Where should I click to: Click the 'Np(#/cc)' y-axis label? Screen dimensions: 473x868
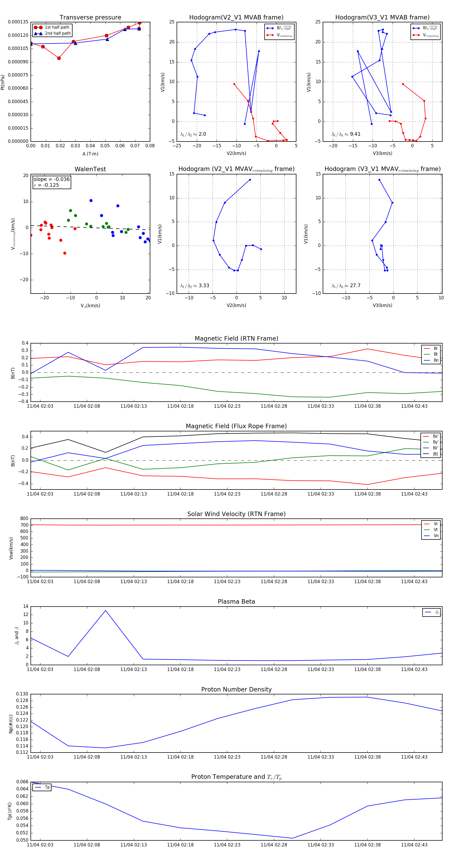11,724
